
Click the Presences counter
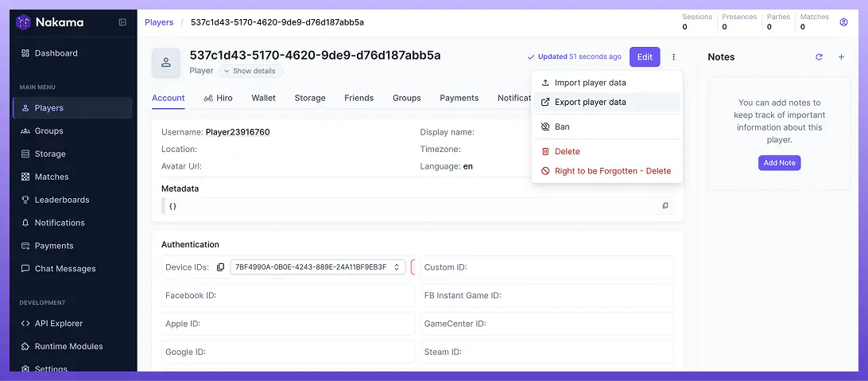tap(739, 21)
